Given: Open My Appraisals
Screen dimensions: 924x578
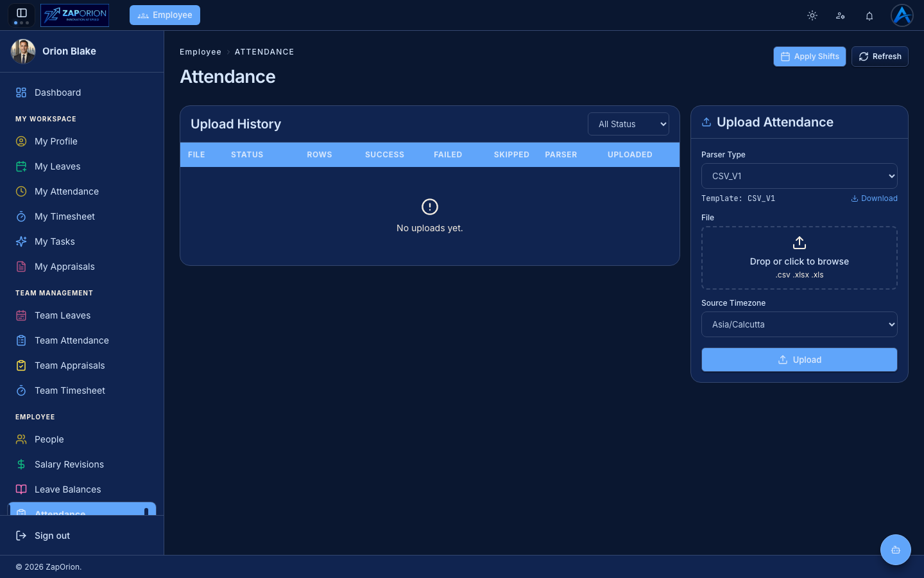Looking at the screenshot, I should click(x=81, y=267).
